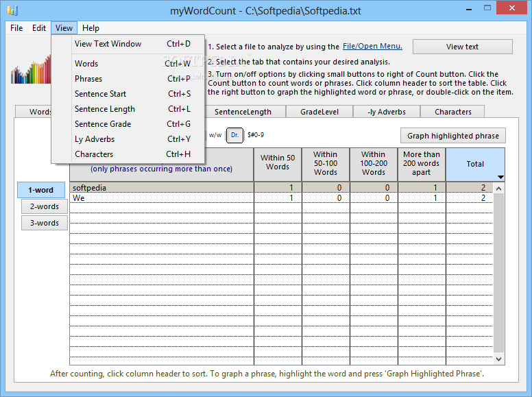The height and width of the screenshot is (397, 532).
Task: Click the table scrollbar up arrow
Action: click(x=499, y=189)
